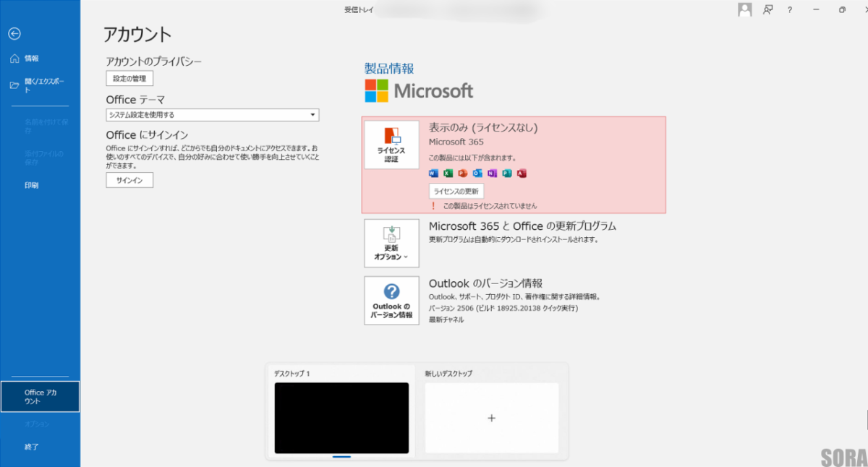Click the Publisher app icon
Viewport: 868px width, 467px height.
[507, 173]
